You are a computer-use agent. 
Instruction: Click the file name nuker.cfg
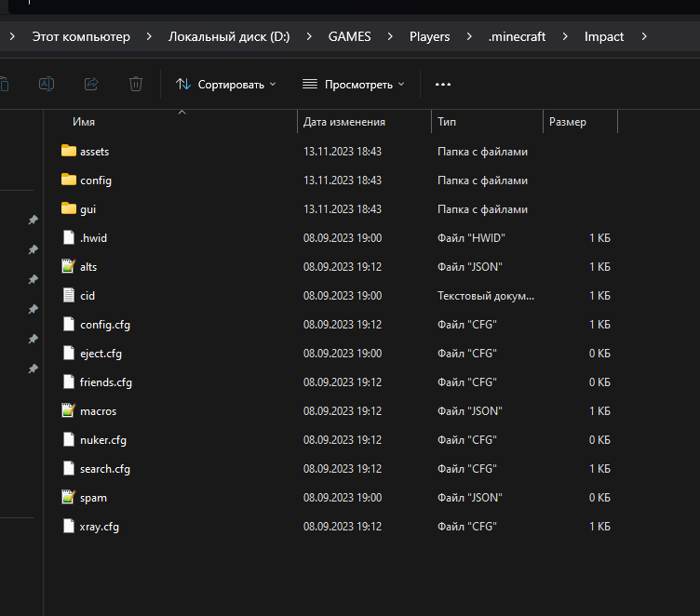coord(103,440)
